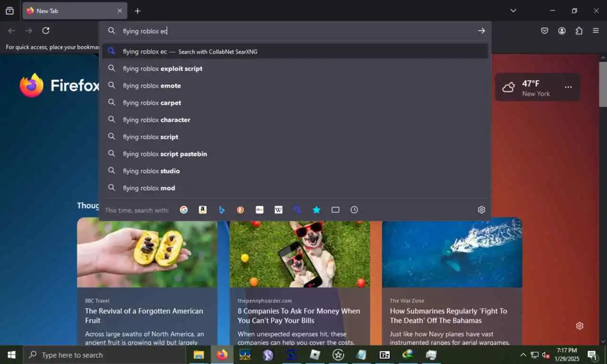The image size is (607, 364).
Task: Search history via the clock icon
Action: tap(354, 210)
